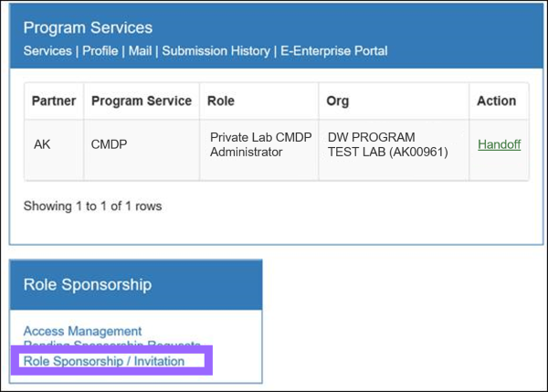
Task: Click the DW PROGRAM TEST LAB cell
Action: [x=387, y=144]
